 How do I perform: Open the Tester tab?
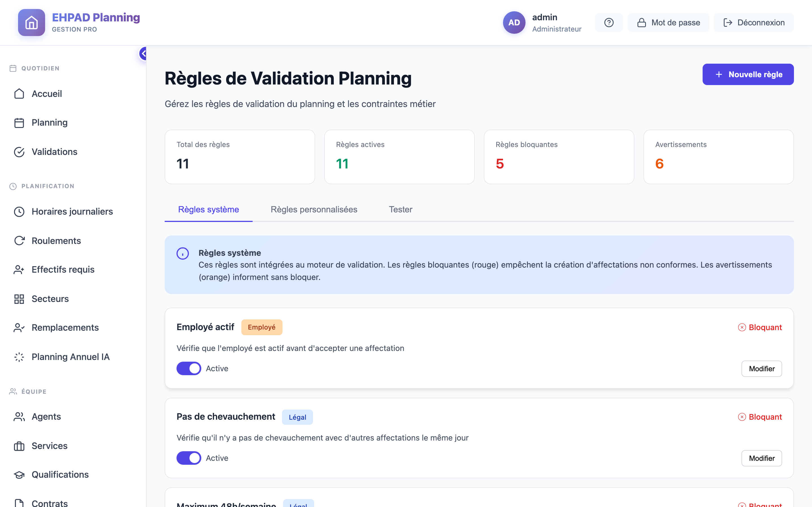tap(401, 210)
